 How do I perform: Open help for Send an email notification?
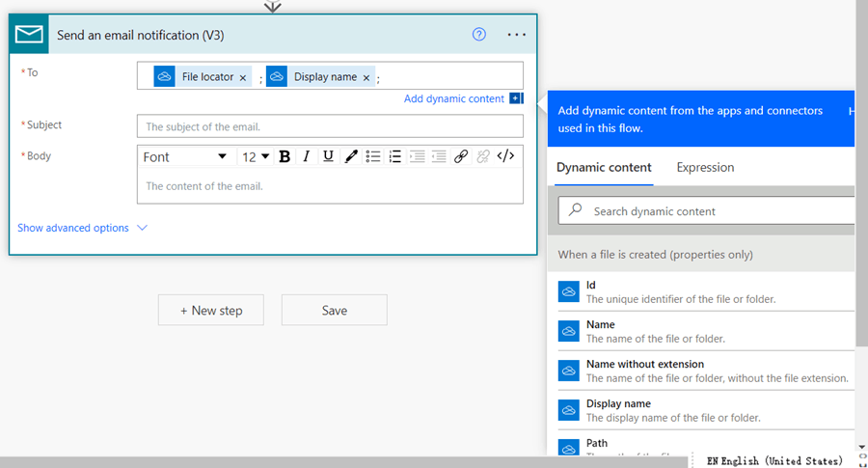(478, 35)
